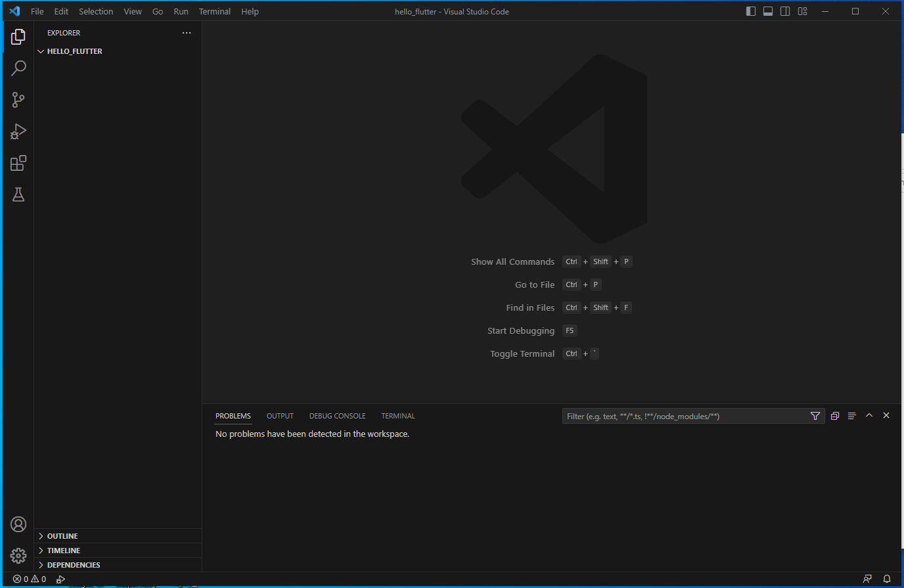Image resolution: width=904 pixels, height=588 pixels.
Task: Open the Problems filter funnel options
Action: point(815,416)
